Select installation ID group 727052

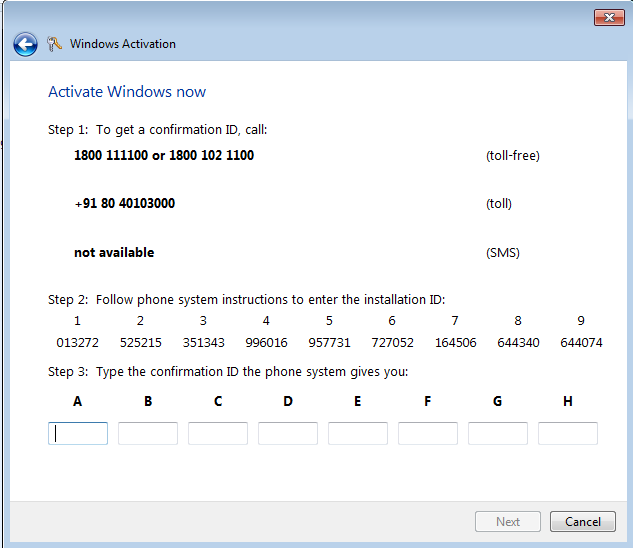[392, 342]
